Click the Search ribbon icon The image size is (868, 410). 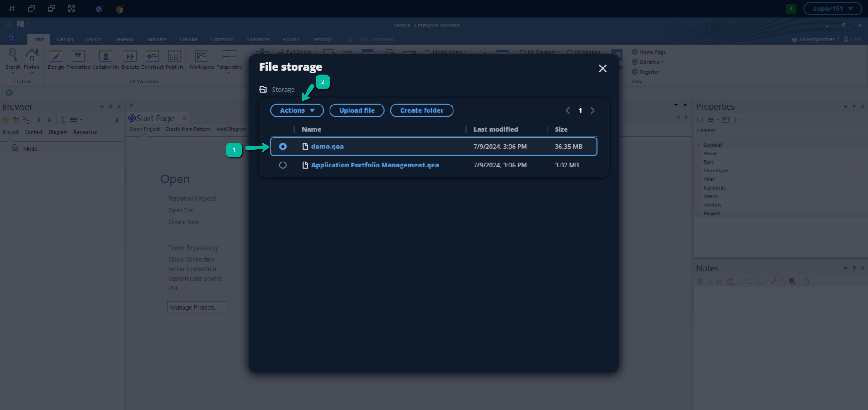pos(13,60)
